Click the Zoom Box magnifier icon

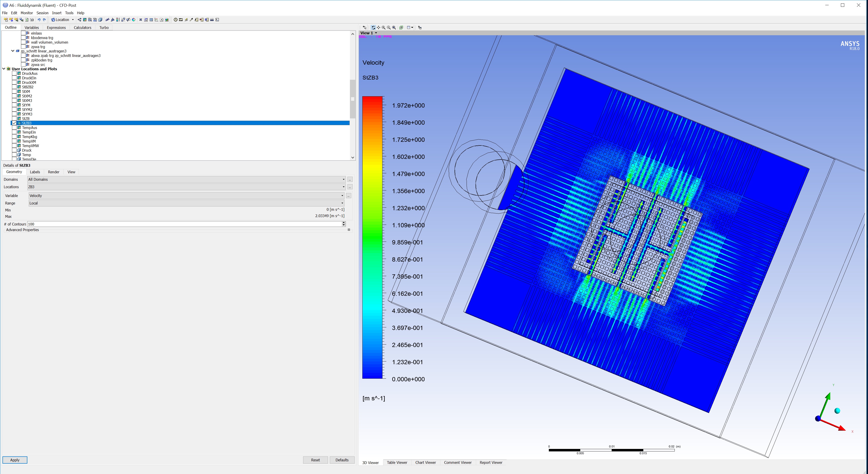tap(389, 28)
